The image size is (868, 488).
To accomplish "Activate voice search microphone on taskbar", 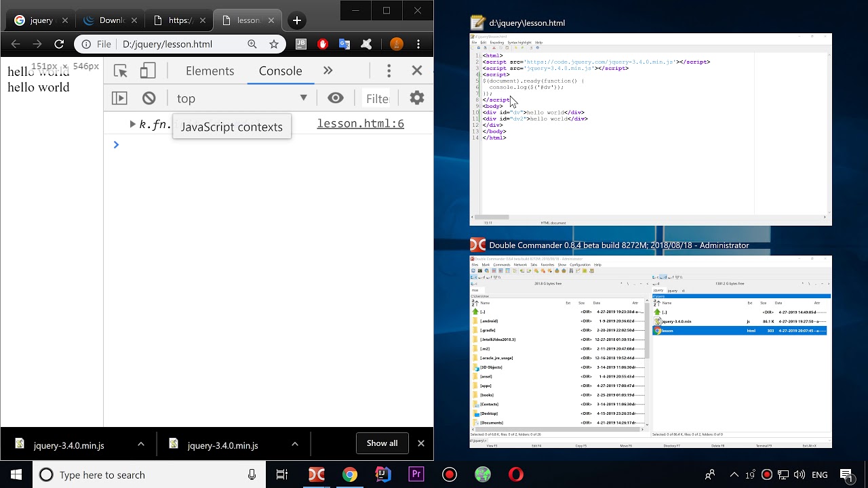I will [252, 474].
